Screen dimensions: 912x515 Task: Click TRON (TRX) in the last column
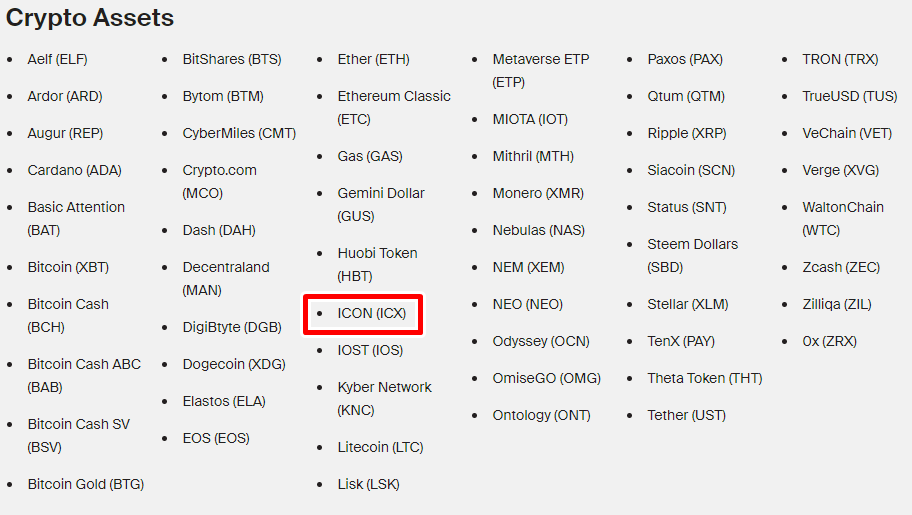tap(840, 59)
